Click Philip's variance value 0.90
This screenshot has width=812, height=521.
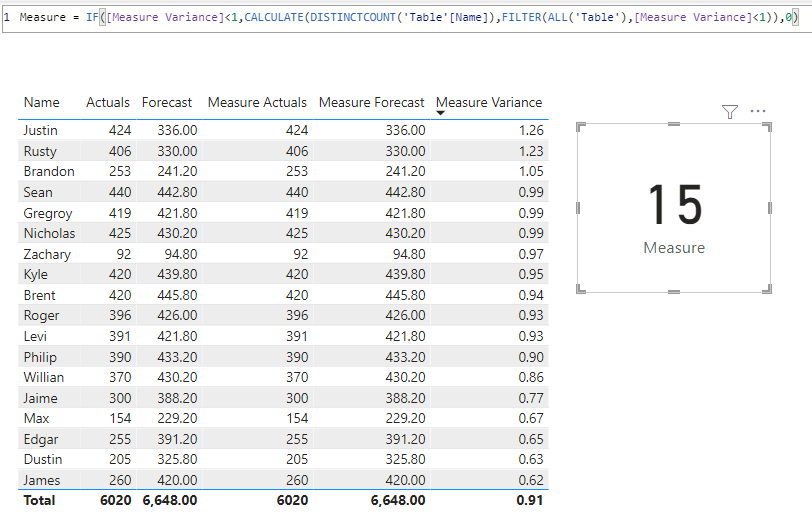(x=531, y=357)
